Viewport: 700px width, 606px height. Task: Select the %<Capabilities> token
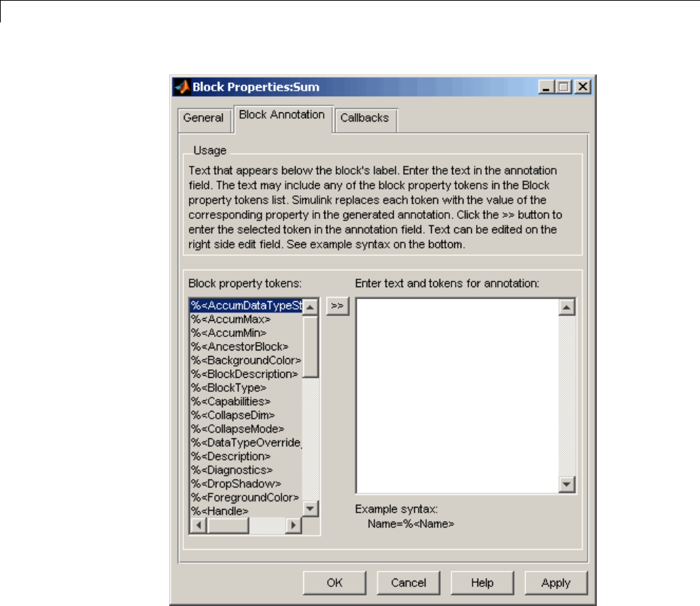tap(246, 402)
